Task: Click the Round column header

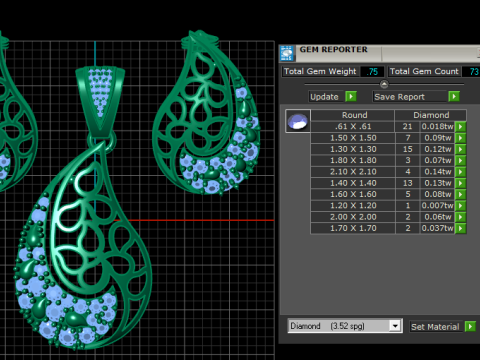Action: tap(353, 115)
